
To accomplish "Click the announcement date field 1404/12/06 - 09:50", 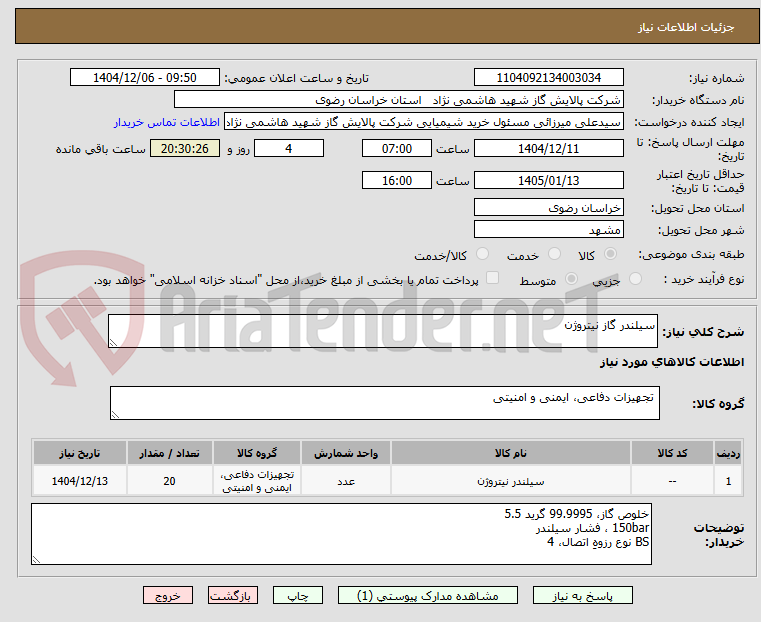I will tap(145, 78).
